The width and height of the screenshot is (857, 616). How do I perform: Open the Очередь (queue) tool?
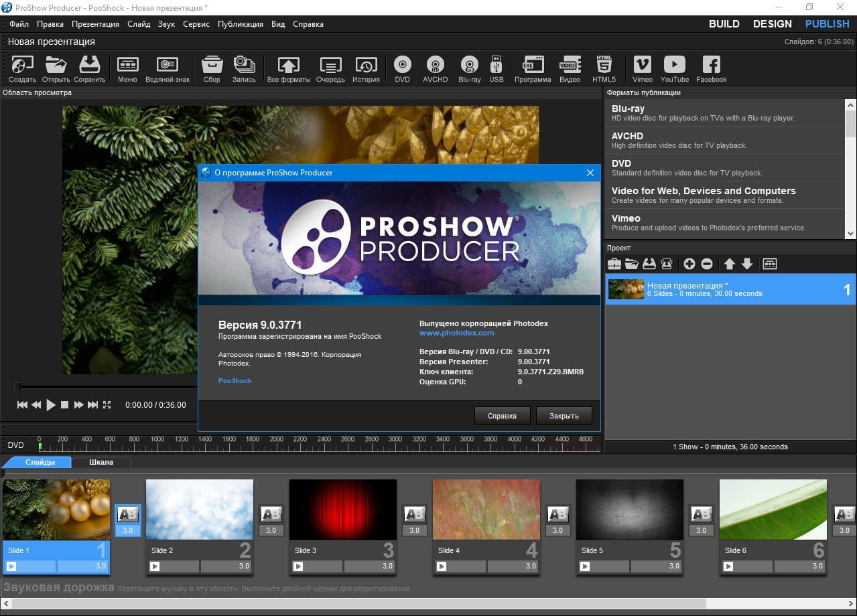point(330,66)
